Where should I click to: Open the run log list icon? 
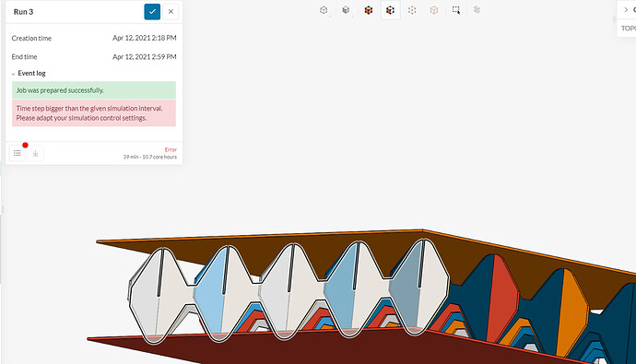click(17, 153)
